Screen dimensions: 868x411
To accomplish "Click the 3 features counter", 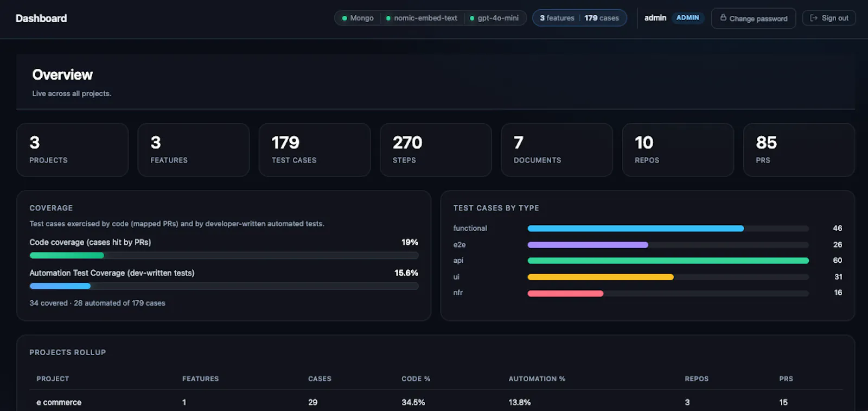I will [557, 18].
